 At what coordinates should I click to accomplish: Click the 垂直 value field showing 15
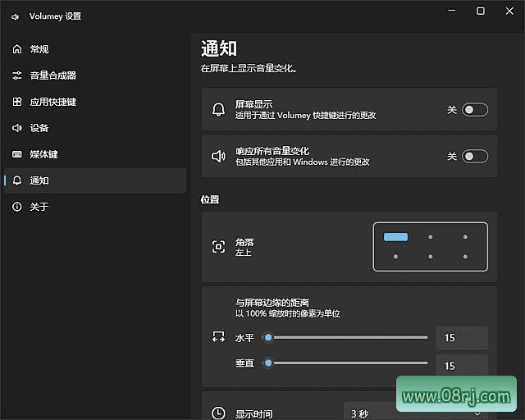[462, 365]
